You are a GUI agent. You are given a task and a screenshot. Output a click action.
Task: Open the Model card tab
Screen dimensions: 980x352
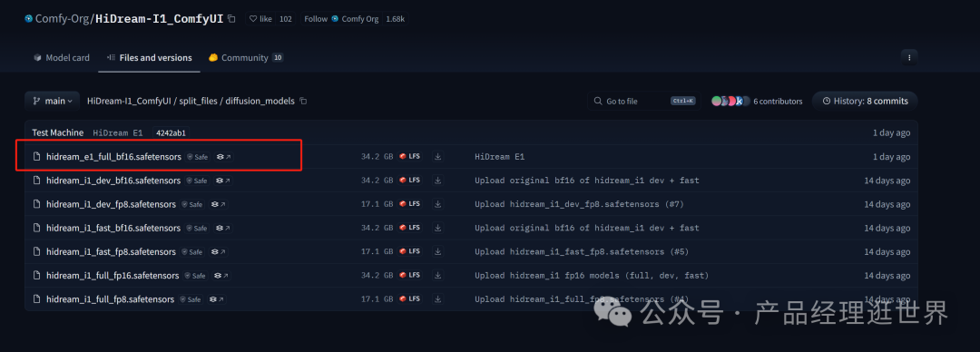(x=62, y=57)
